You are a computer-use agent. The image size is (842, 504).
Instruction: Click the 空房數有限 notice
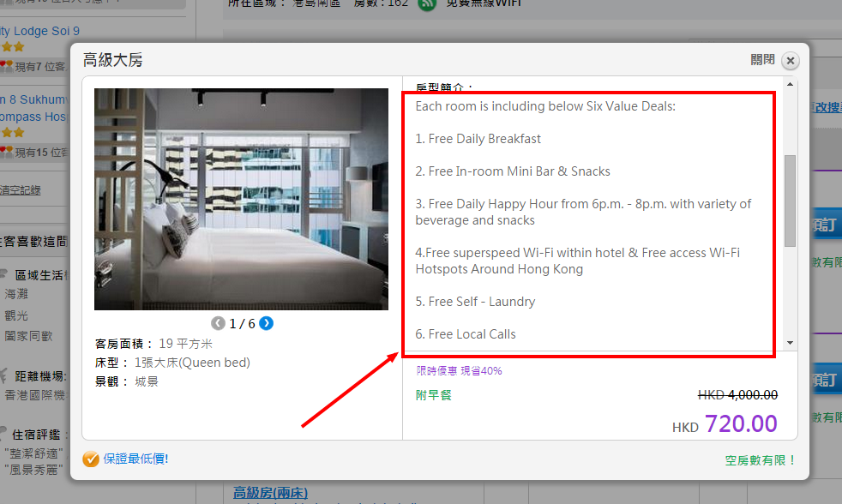pyautogui.click(x=761, y=460)
